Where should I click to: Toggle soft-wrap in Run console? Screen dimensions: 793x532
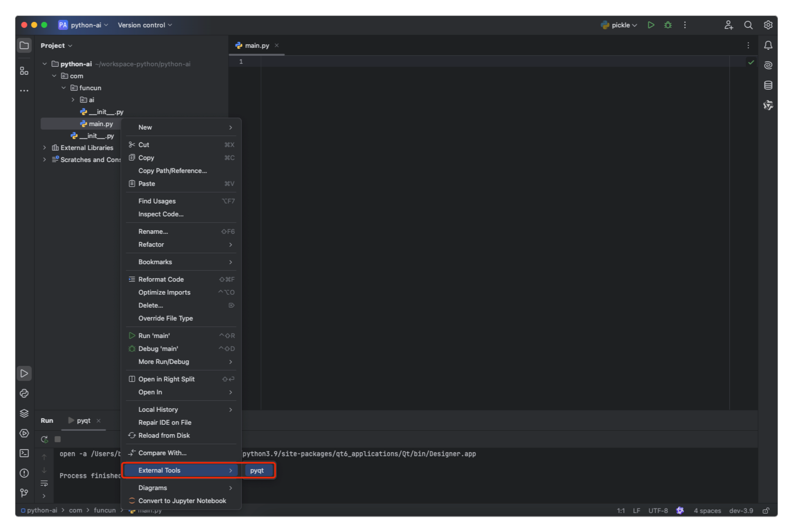pyautogui.click(x=44, y=483)
